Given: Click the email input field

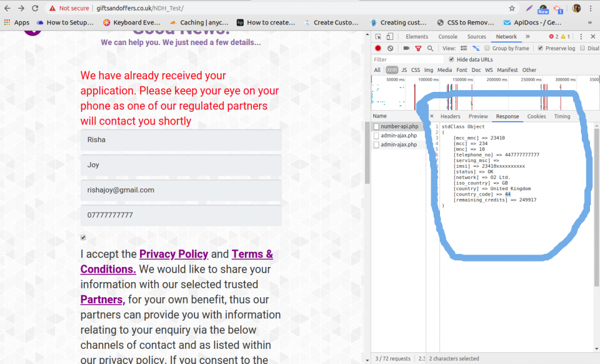Looking at the screenshot, I should [181, 190].
